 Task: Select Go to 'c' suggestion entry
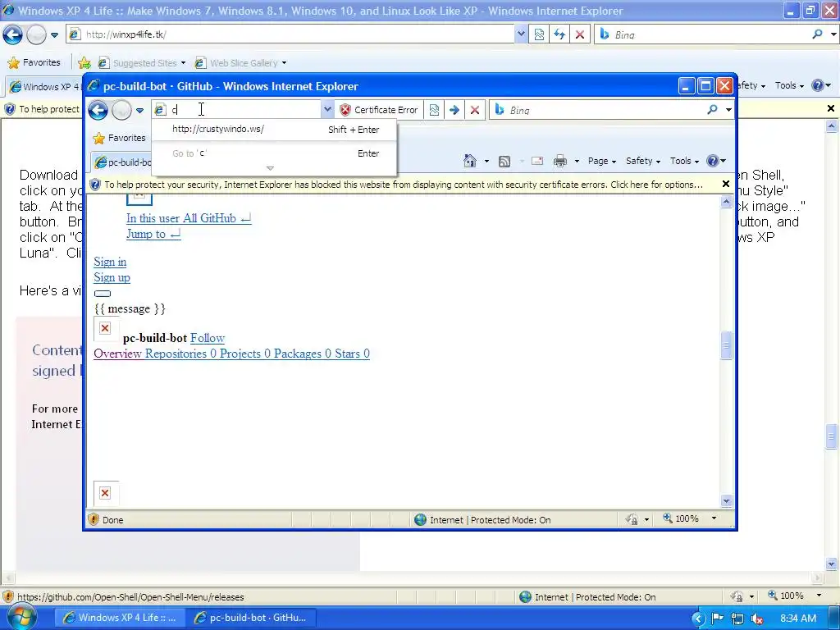coord(274,153)
